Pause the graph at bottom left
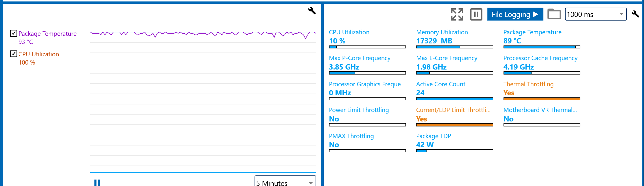This screenshot has height=186, width=644. [x=97, y=183]
